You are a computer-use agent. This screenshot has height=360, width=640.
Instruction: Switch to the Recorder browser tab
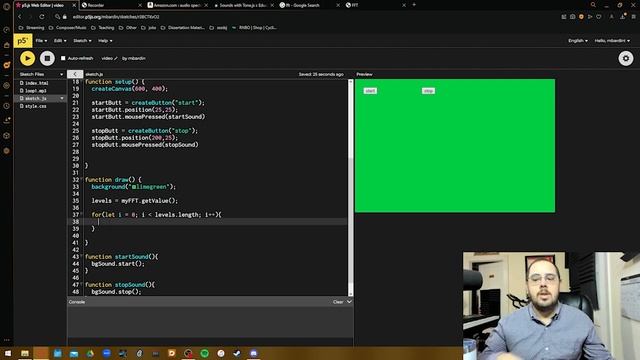110,5
